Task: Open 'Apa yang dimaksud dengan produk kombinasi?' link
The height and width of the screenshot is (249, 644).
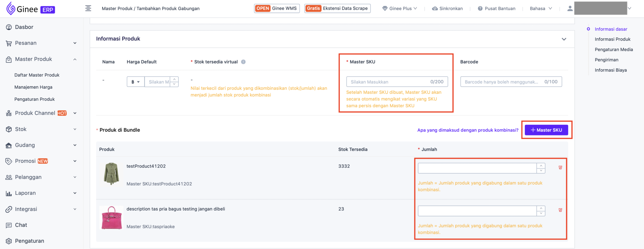Action: point(468,130)
